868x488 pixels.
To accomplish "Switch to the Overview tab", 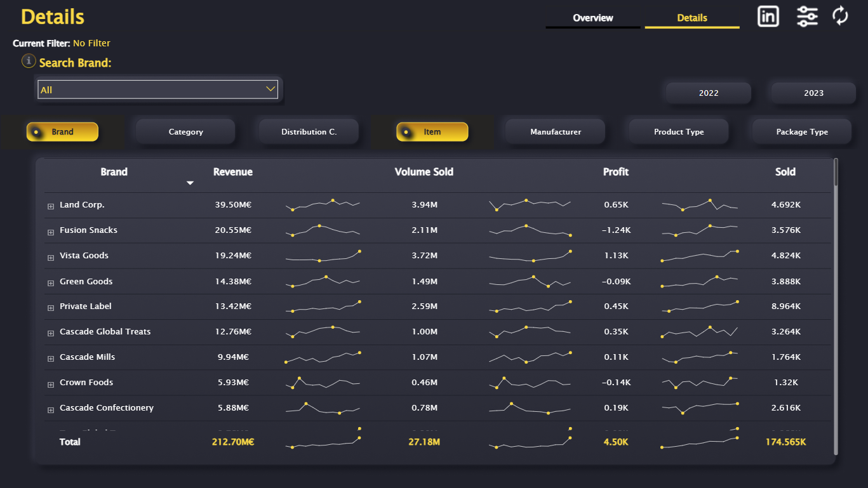I will click(593, 18).
